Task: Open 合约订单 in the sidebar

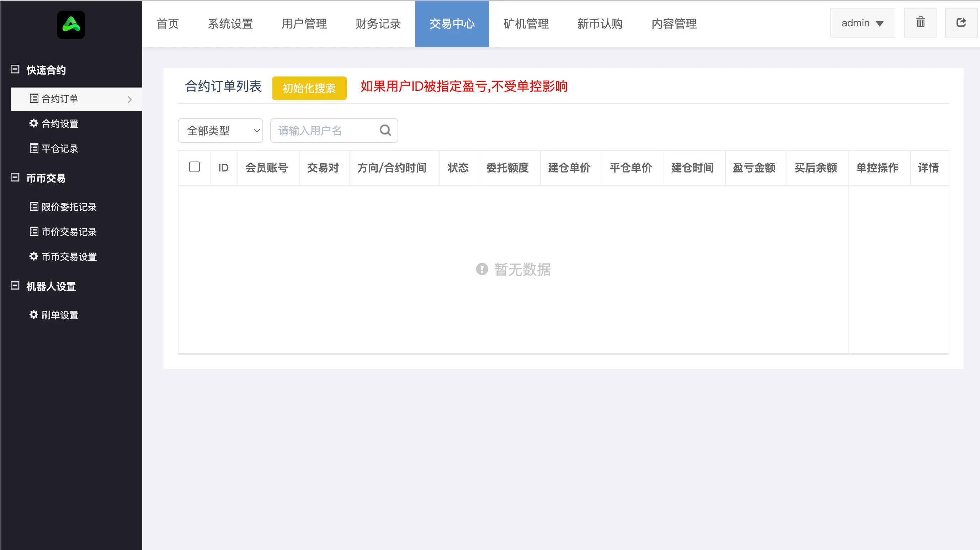Action: pos(76,99)
